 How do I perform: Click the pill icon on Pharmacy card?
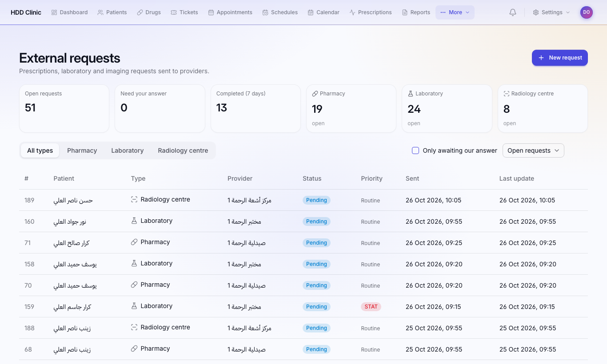coord(315,94)
